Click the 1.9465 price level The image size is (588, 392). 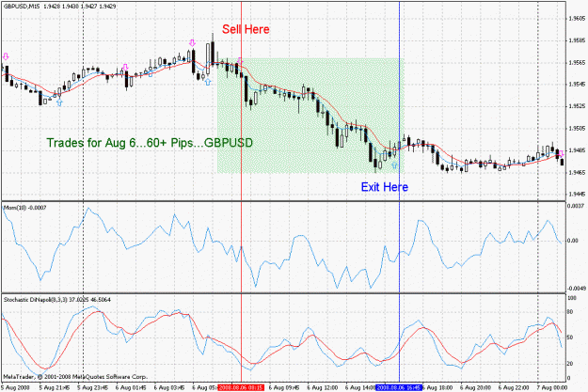(x=577, y=172)
